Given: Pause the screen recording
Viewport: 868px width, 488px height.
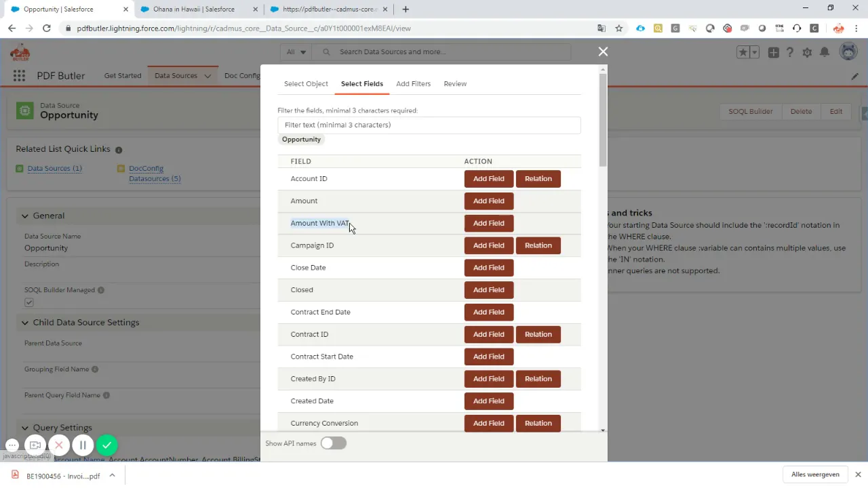Looking at the screenshot, I should tap(83, 445).
